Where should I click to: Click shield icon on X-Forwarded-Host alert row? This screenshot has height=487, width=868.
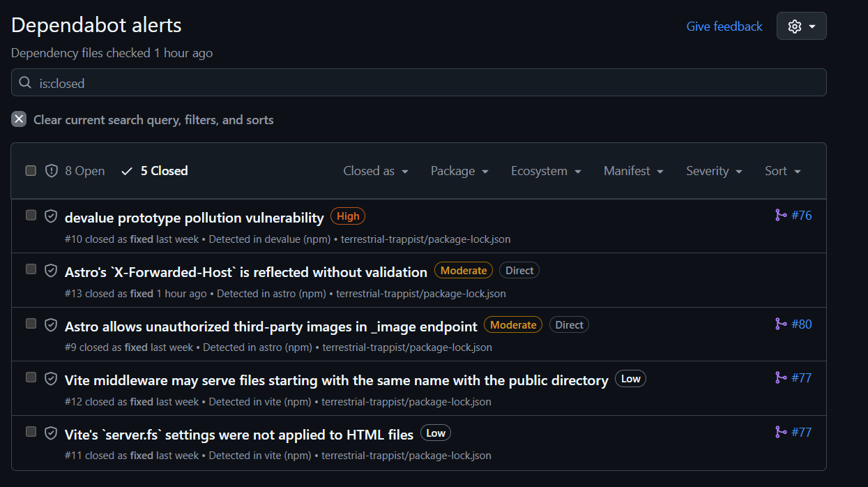pos(51,271)
